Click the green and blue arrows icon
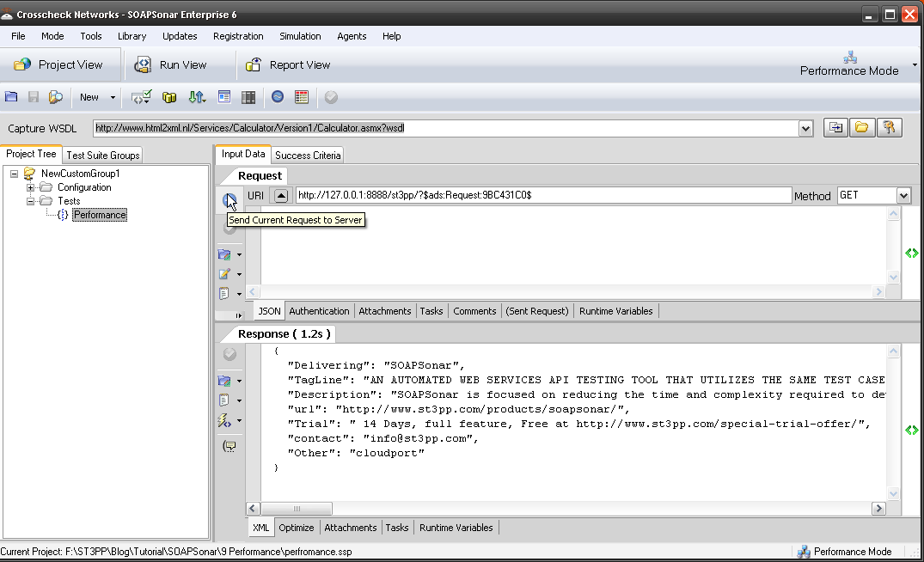The width and height of the screenshot is (924, 562). tap(197, 96)
